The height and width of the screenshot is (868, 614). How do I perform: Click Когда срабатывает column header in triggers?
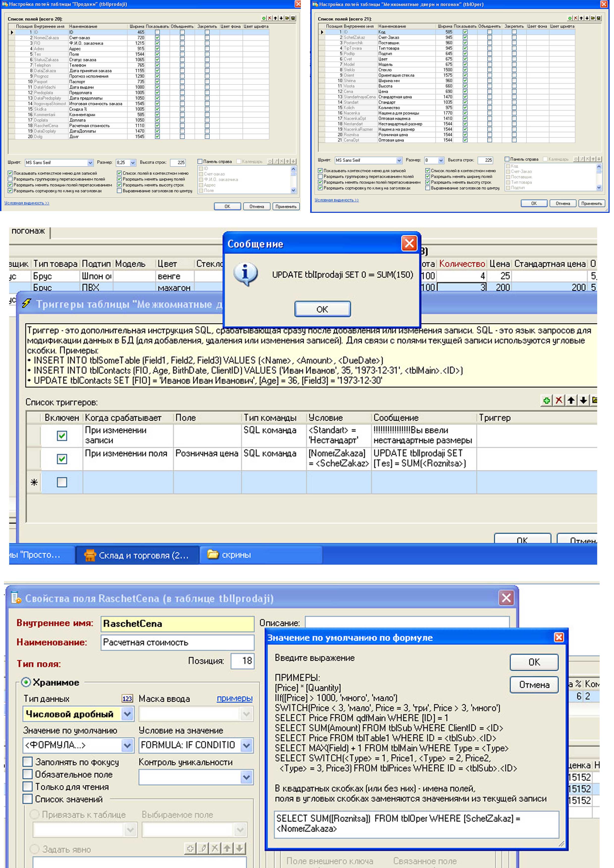[x=128, y=417]
